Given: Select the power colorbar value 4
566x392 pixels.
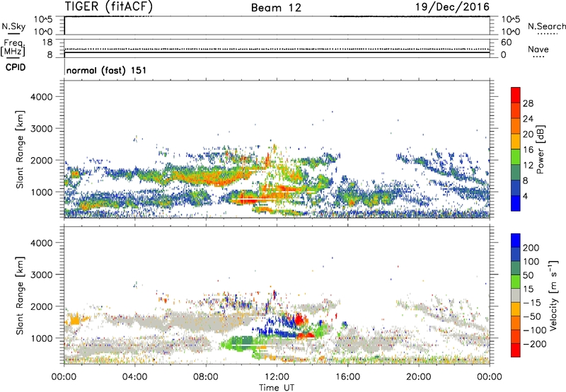Looking at the screenshot, I should (525, 196).
